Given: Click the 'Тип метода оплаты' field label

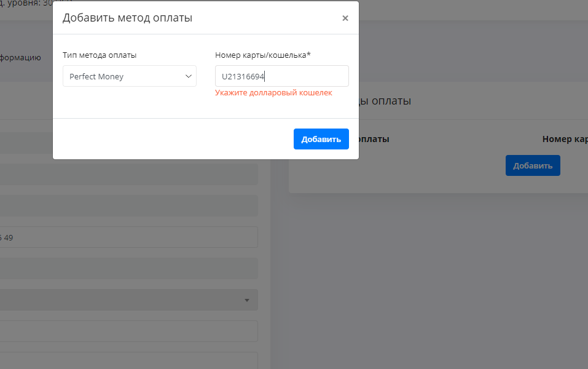Looking at the screenshot, I should (100, 55).
